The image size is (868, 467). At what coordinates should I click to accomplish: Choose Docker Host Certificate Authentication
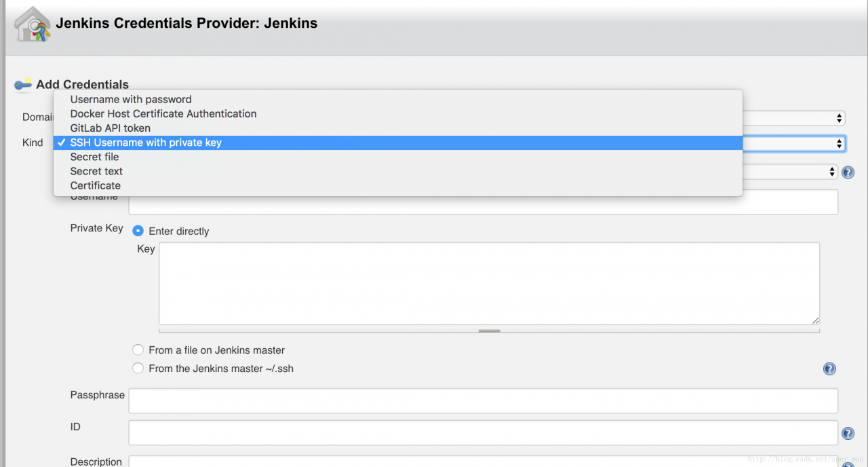[398, 113]
